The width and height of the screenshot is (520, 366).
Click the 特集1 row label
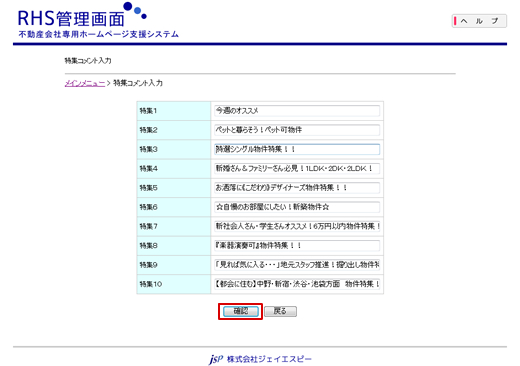click(x=148, y=111)
